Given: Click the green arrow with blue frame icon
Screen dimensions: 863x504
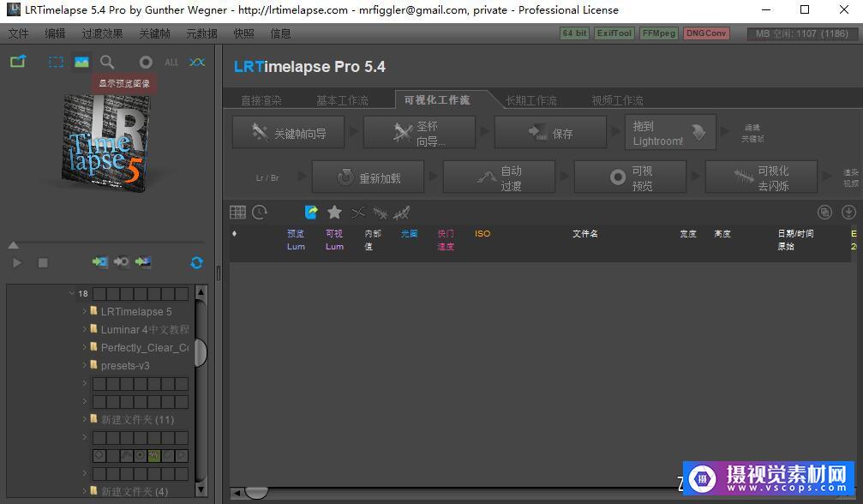Looking at the screenshot, I should (x=99, y=262).
